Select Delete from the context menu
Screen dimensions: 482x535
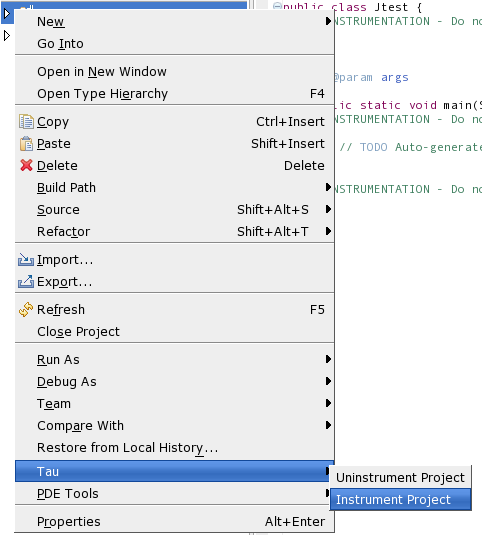174,165
